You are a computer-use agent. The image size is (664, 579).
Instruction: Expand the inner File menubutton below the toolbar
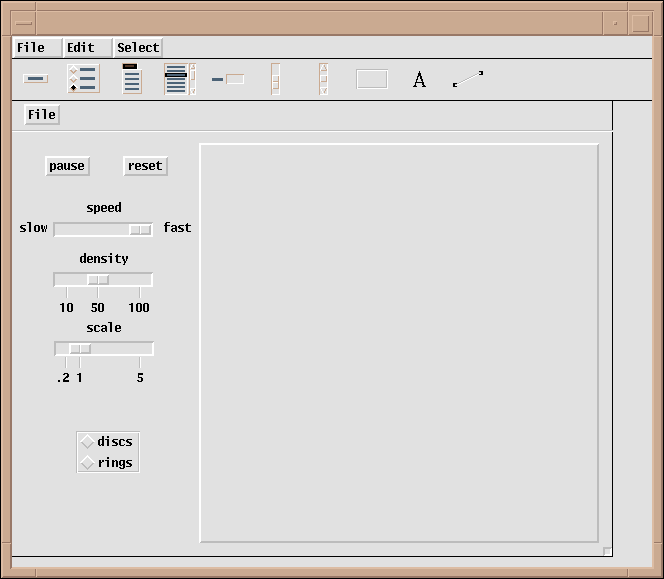(x=42, y=114)
